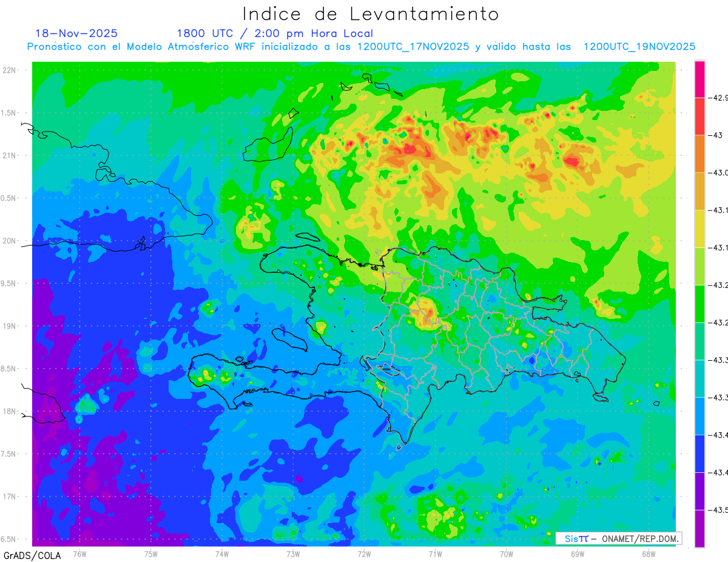Click the pure yellow legend swatch
The height and width of the screenshot is (562, 728).
(x=699, y=229)
